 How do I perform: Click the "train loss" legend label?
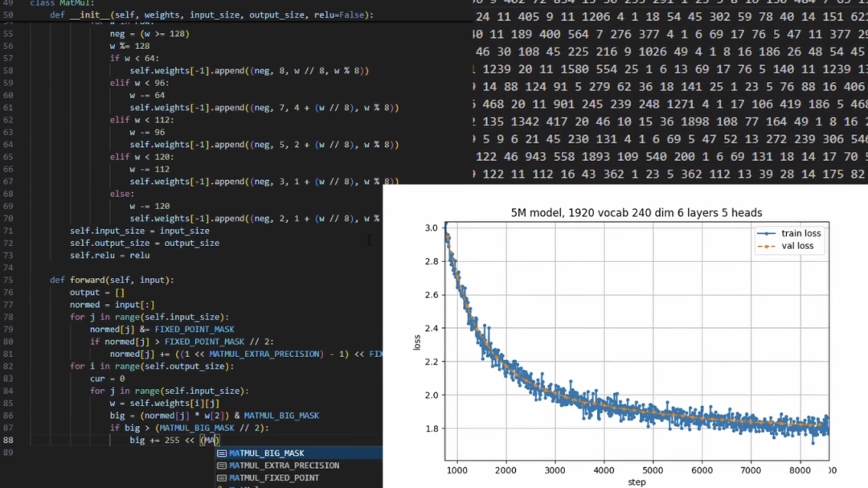(x=800, y=233)
